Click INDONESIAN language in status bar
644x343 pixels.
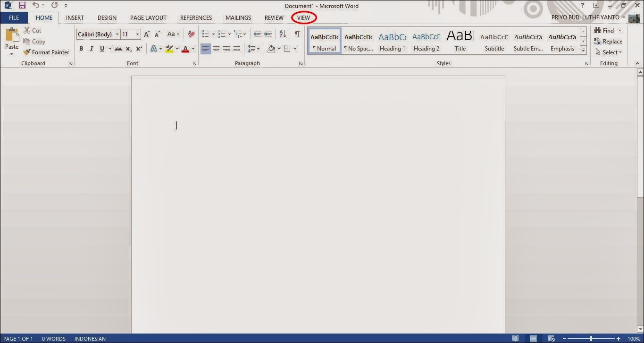90,338
